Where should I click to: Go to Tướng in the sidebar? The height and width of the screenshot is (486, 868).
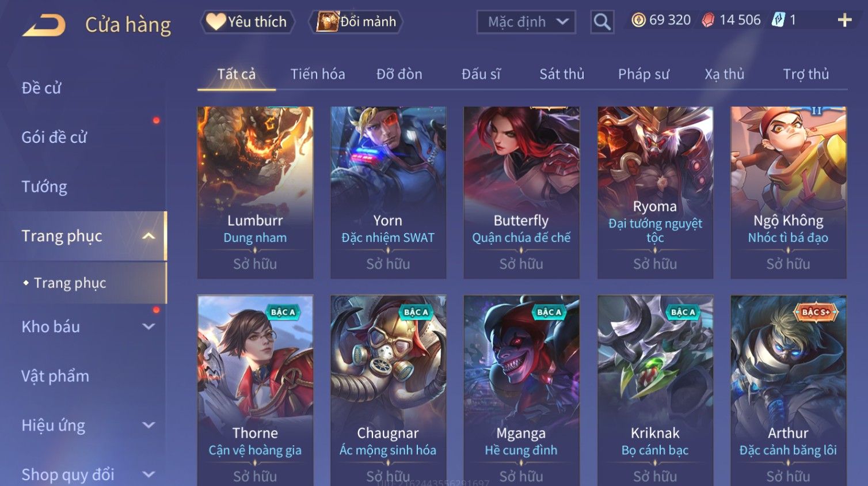click(x=44, y=187)
